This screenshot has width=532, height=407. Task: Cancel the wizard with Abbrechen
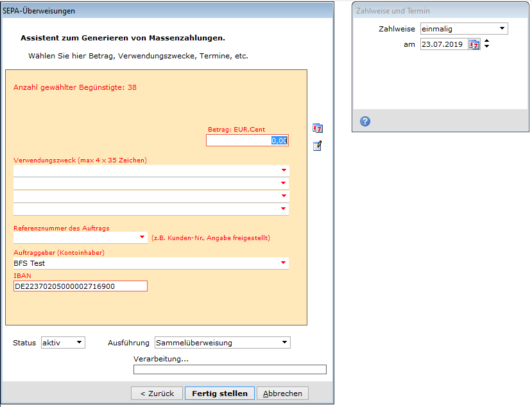pos(282,394)
